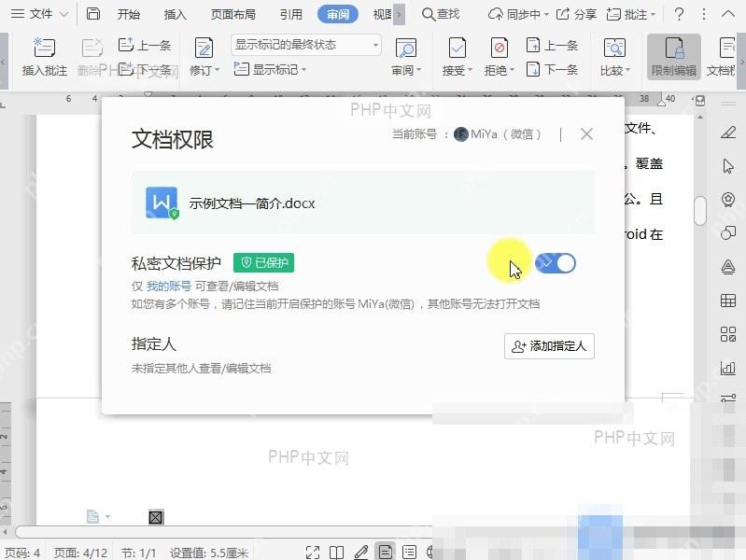Expand the 文件 menu dropdown arrow

point(64,14)
